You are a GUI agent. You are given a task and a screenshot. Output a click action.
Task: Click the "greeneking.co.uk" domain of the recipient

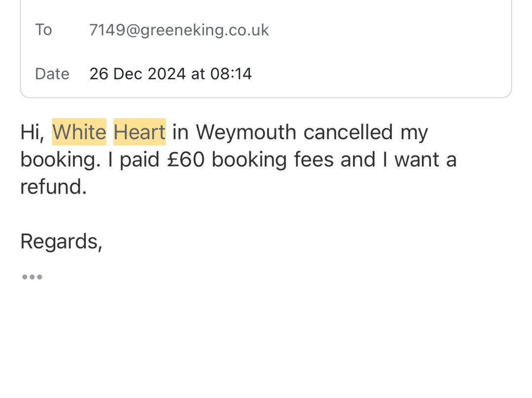tap(205, 30)
